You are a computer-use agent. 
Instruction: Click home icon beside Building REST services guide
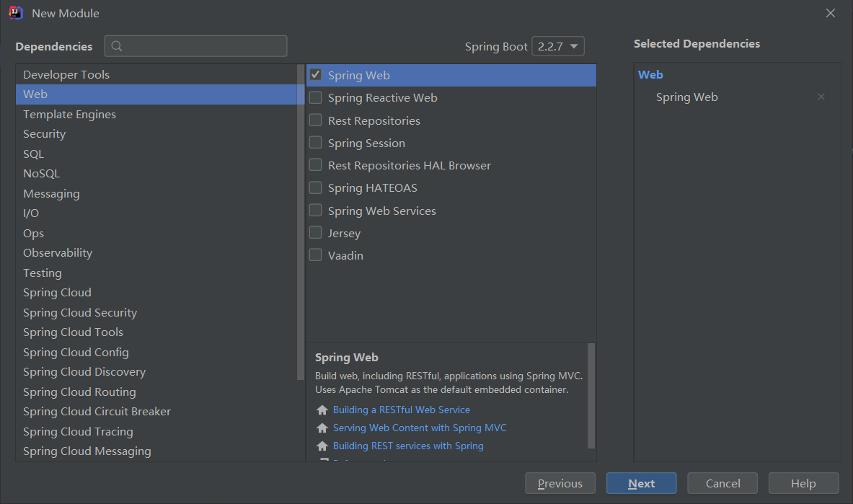322,446
